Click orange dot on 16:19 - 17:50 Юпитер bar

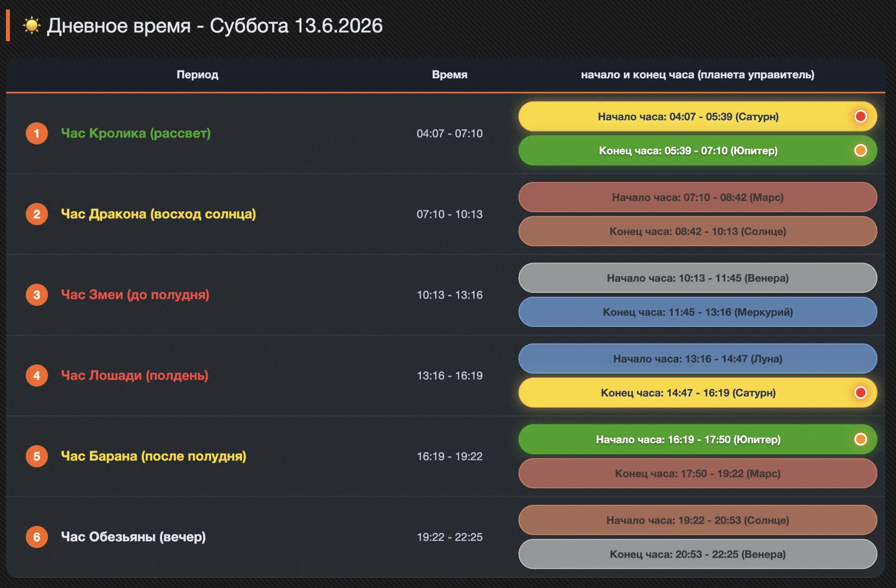(861, 439)
